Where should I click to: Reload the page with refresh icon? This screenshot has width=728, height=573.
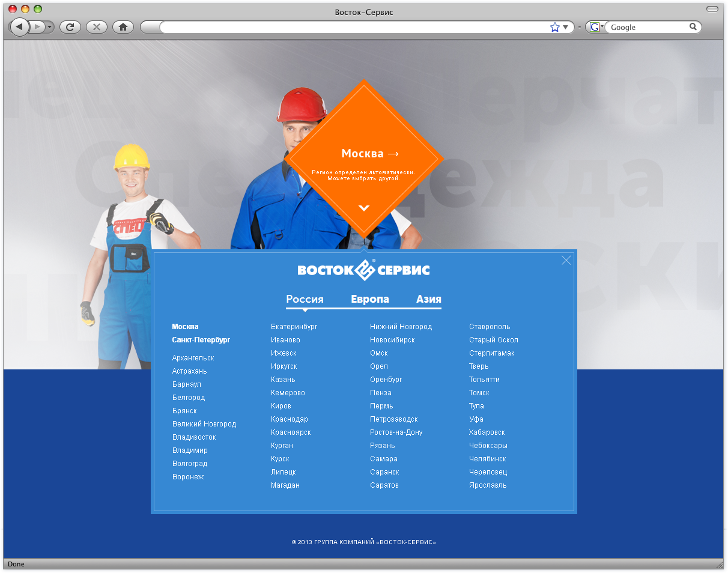70,27
